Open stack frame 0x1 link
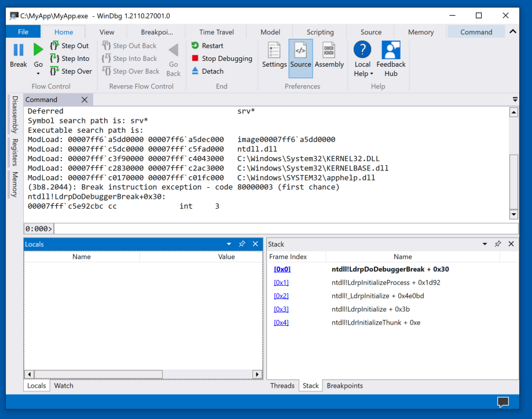This screenshot has width=532, height=419. 281,283
